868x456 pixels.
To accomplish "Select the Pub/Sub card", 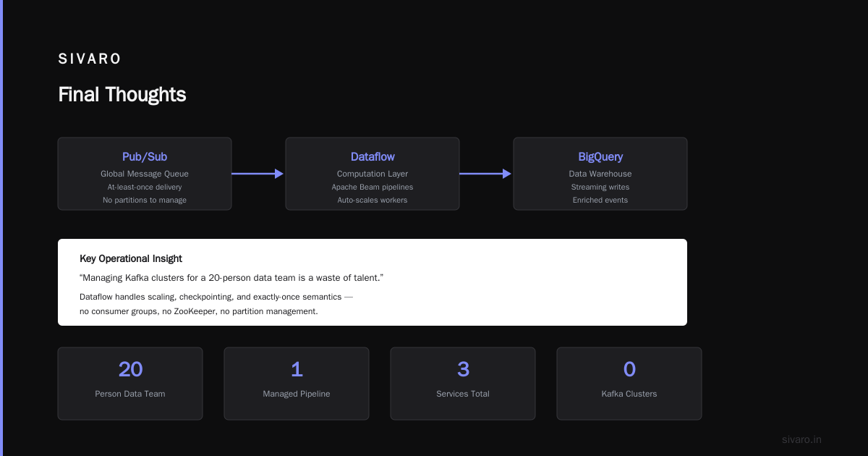I will click(145, 174).
